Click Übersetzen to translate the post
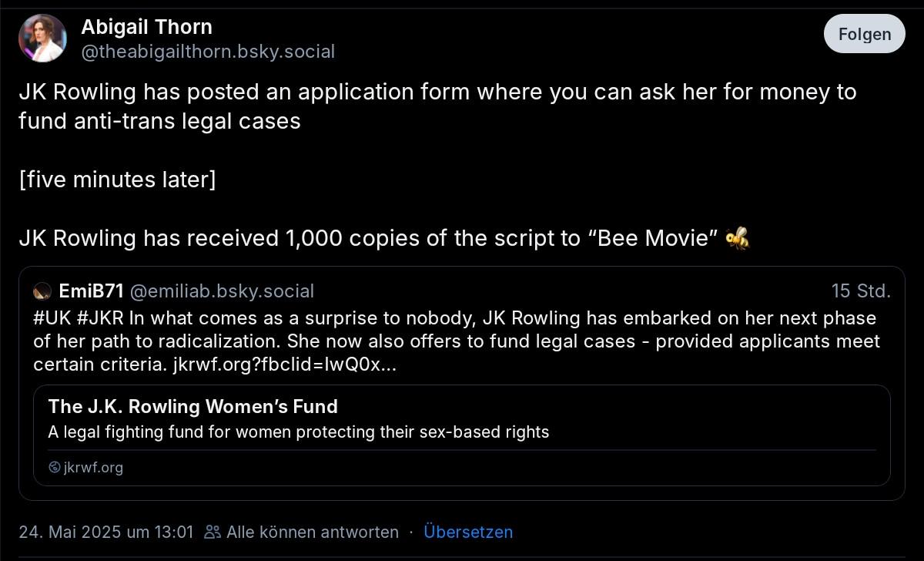The height and width of the screenshot is (561, 924). (x=468, y=532)
